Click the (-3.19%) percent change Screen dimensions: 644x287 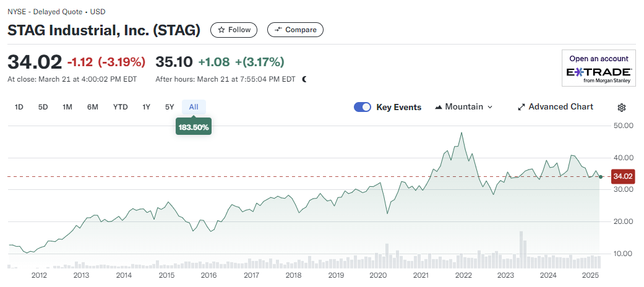point(122,62)
